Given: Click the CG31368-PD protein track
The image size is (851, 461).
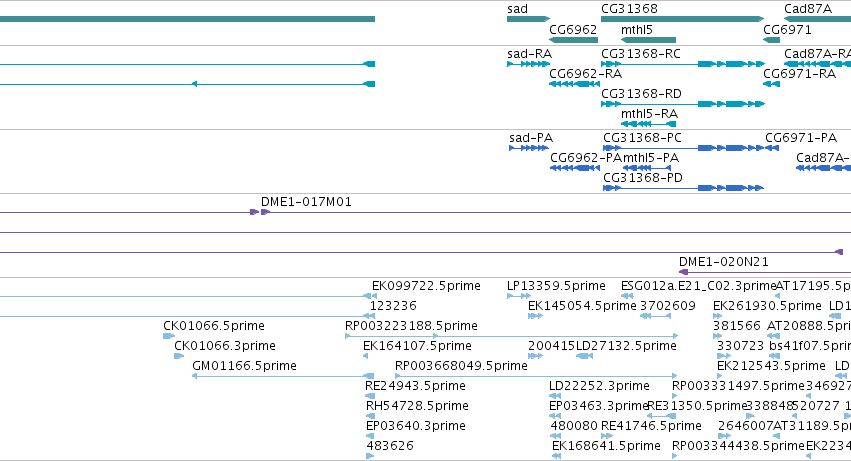Looking at the screenshot, I should (683, 188).
